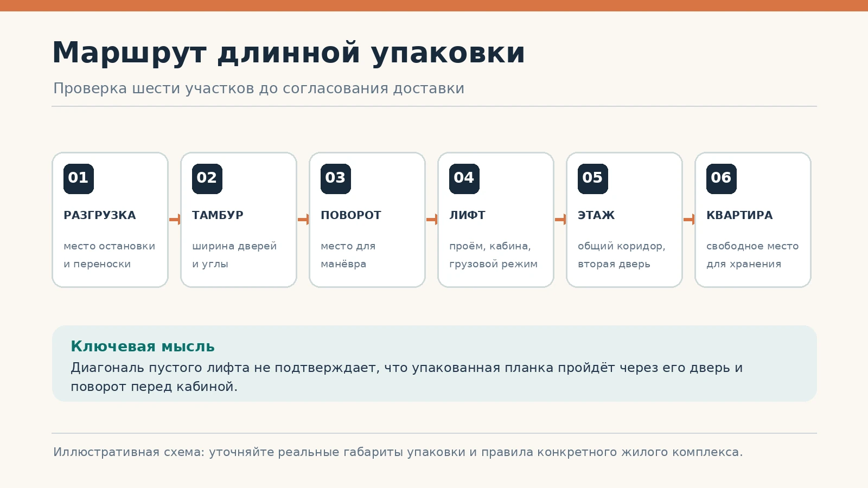This screenshot has width=868, height=488.
Task: Click arrow between ЭТАЖ and КВАРТИРА
Action: (x=689, y=219)
